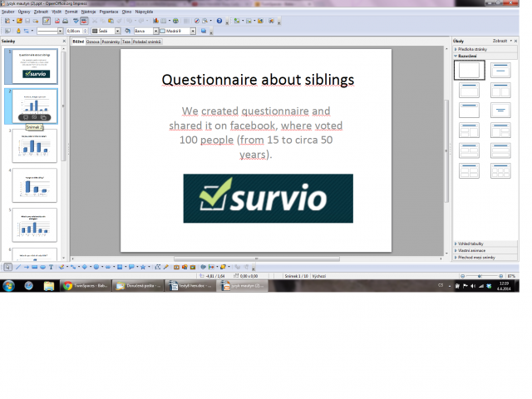
Task: Open the Úpravy menu
Action: pos(24,12)
